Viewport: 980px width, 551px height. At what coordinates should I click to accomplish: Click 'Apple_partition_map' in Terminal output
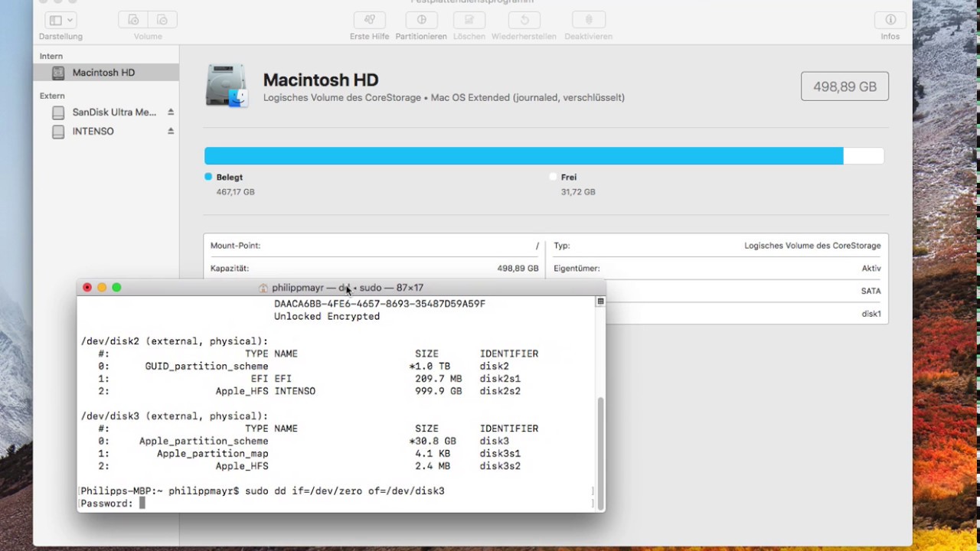pos(213,454)
